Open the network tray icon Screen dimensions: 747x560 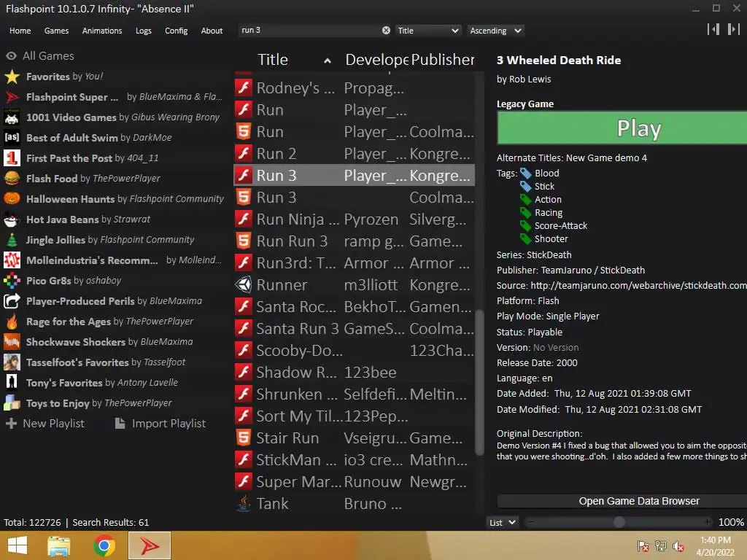(x=661, y=546)
